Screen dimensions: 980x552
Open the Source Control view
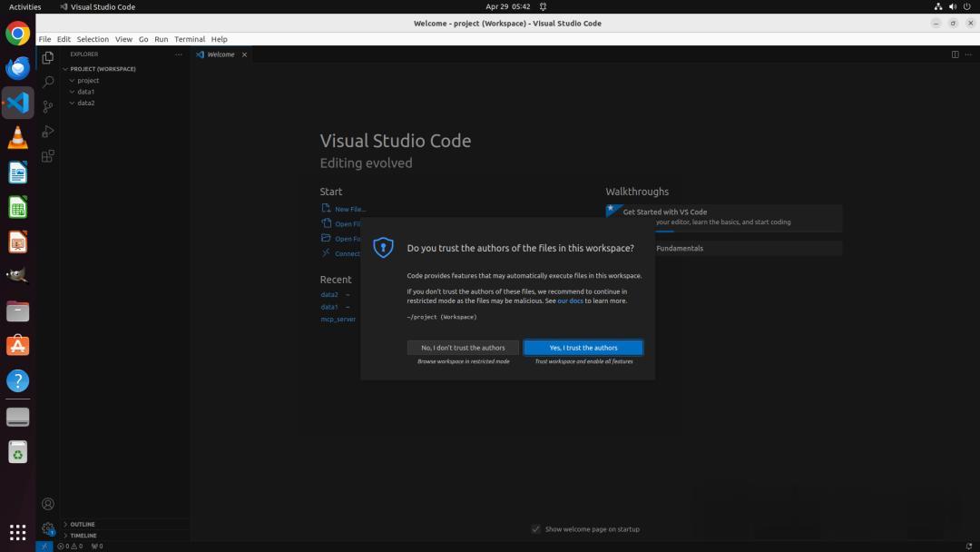(x=47, y=106)
